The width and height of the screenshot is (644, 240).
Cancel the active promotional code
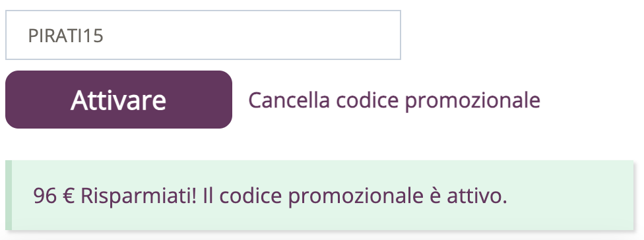395,100
